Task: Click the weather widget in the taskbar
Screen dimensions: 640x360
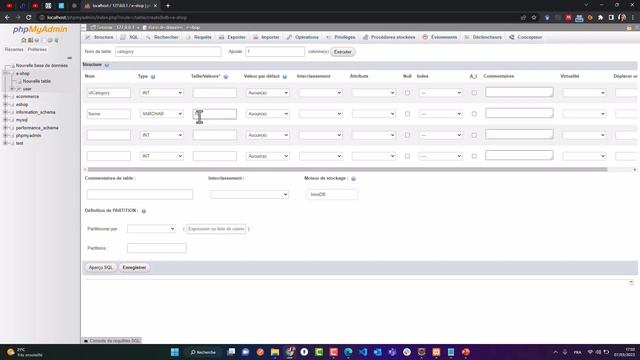Action: point(24,352)
